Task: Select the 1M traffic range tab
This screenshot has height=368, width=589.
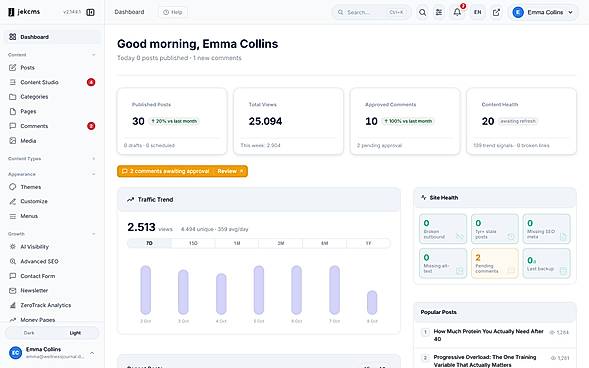Action: pos(237,243)
